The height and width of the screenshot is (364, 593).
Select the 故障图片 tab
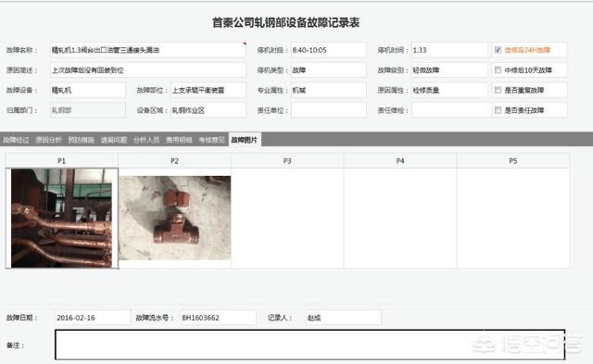click(x=245, y=140)
